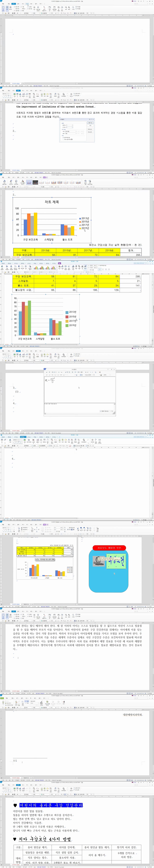
Task: Click the help icon in 표 만들기 dialog
Action: [91, 119]
